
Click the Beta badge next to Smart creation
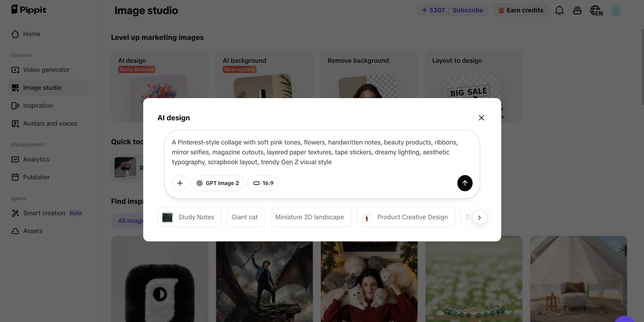[76, 213]
